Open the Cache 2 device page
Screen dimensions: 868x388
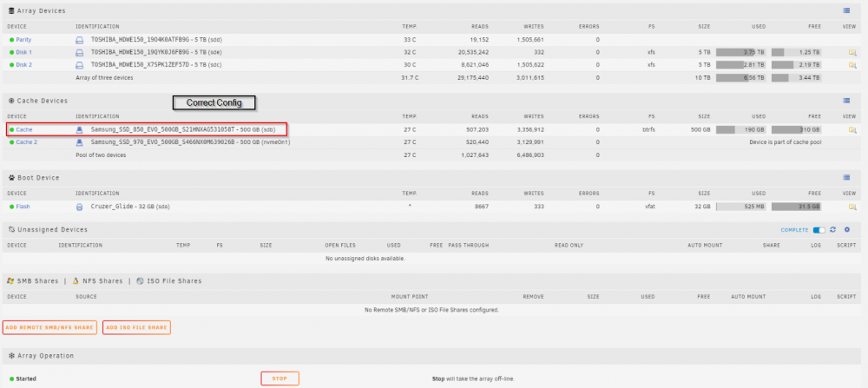pos(27,142)
